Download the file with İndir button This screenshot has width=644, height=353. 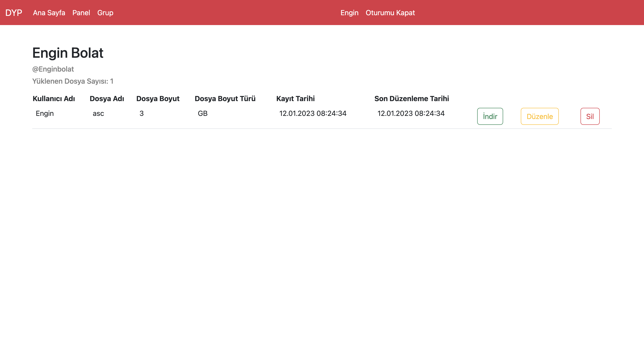pyautogui.click(x=490, y=116)
